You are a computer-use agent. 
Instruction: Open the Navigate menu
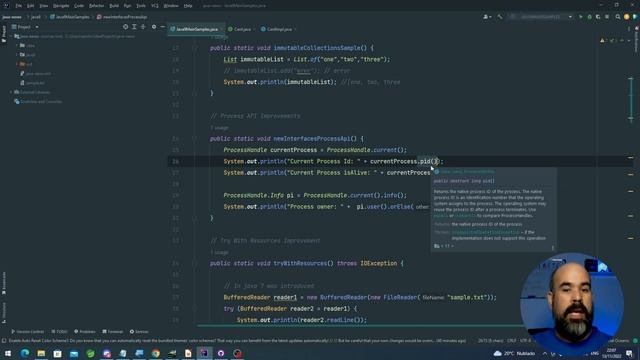[x=61, y=6]
